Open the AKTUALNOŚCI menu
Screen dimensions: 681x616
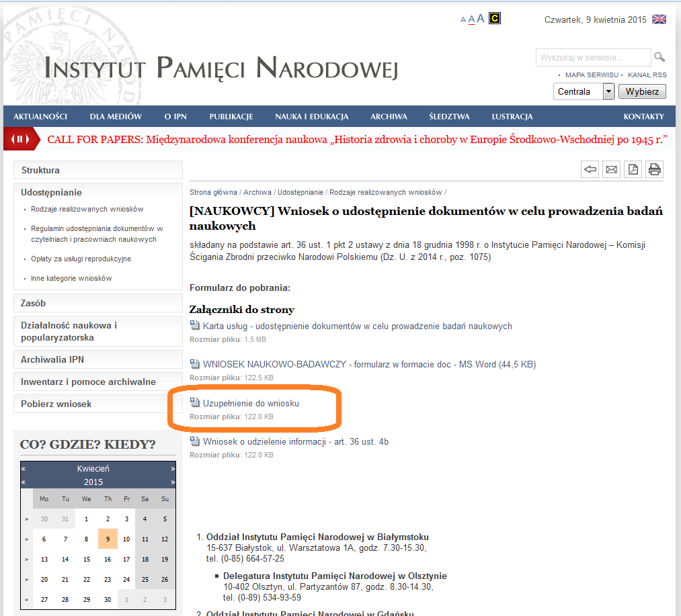[40, 116]
